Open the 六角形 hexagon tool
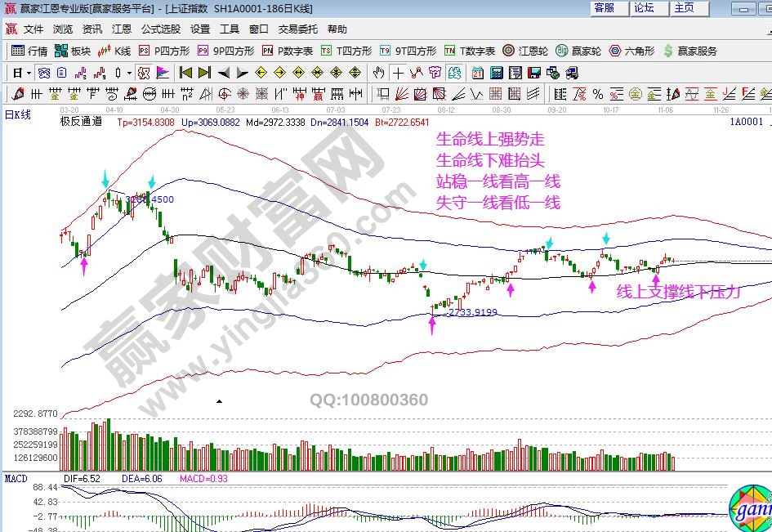Image resolution: width=772 pixels, height=532 pixels. coord(631,51)
